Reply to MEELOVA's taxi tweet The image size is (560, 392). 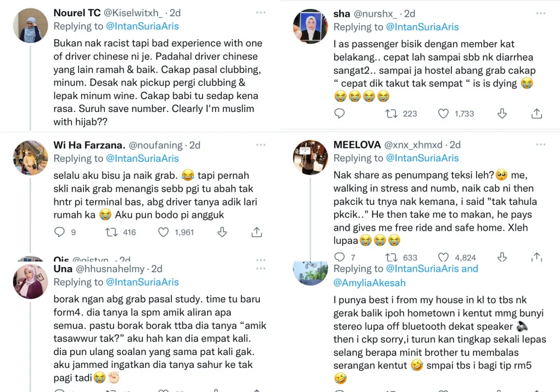click(339, 257)
